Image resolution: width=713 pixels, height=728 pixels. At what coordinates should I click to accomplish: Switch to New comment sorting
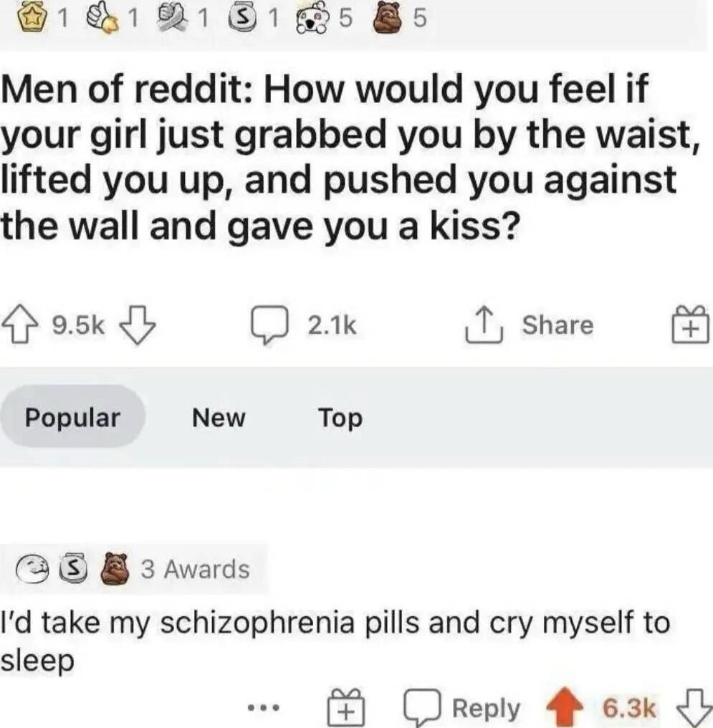click(x=218, y=418)
